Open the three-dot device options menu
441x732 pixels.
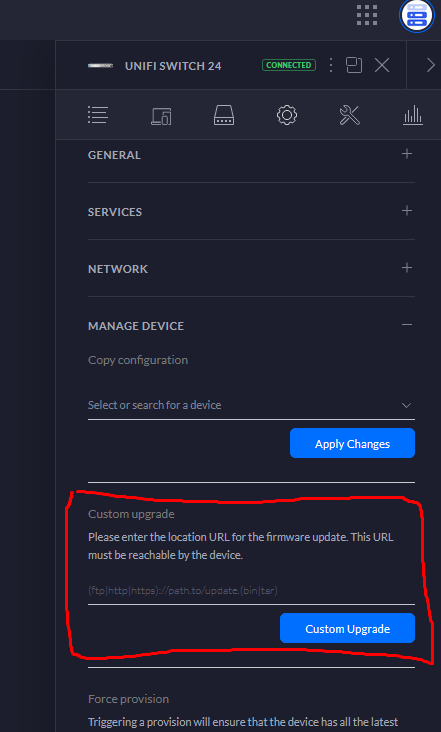click(x=331, y=65)
